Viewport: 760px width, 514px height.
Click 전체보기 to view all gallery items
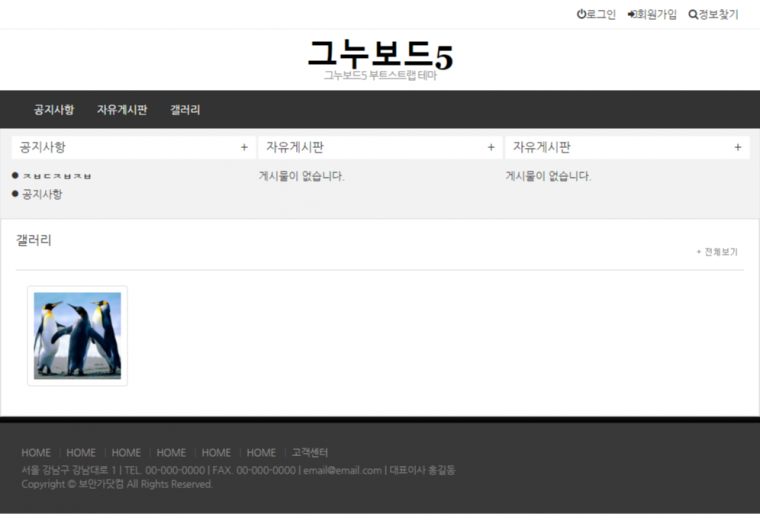coord(718,252)
